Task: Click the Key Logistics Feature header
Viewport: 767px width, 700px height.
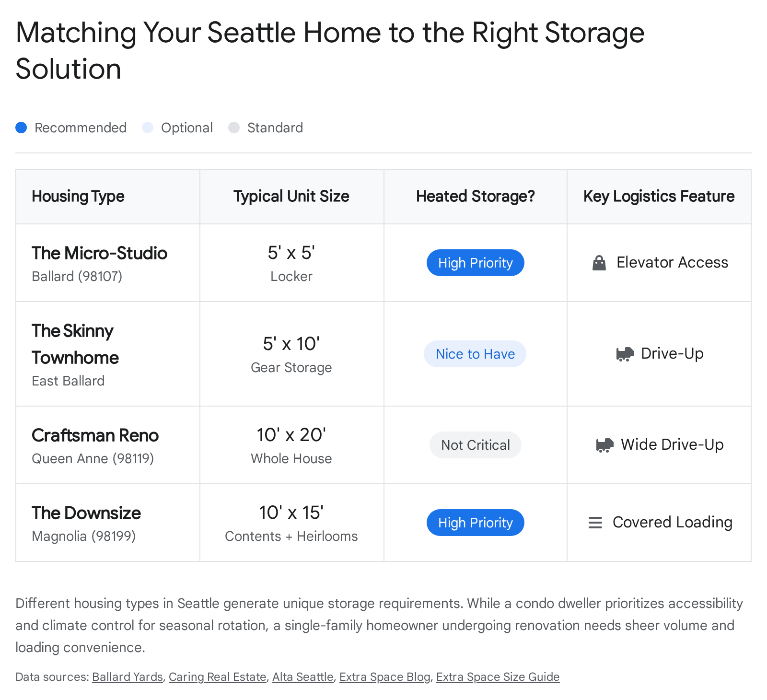Action: [659, 196]
